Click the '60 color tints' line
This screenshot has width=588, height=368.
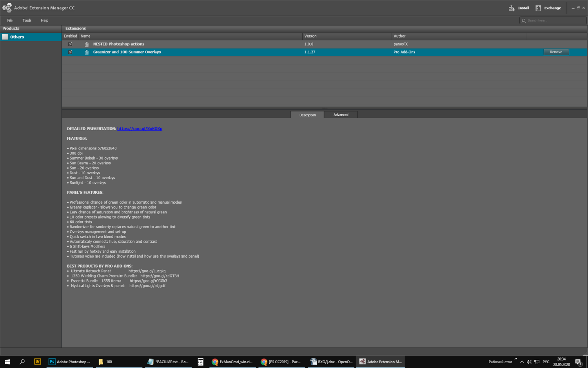click(80, 222)
